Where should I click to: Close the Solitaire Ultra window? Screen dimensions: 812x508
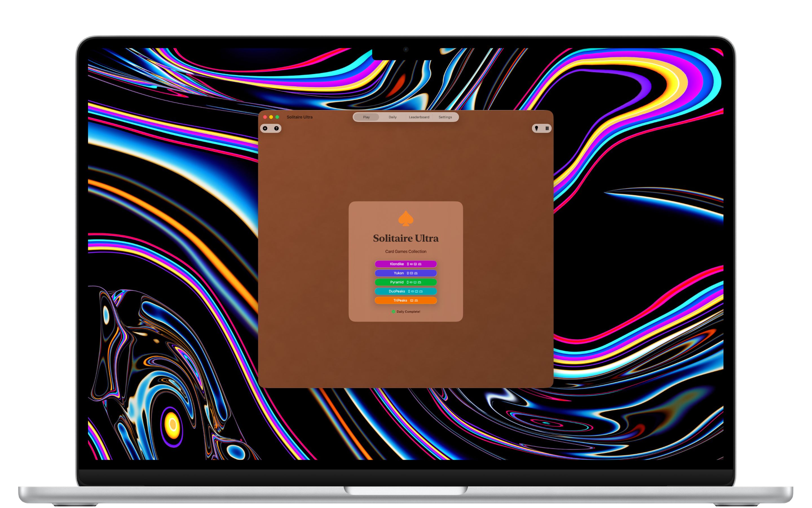click(x=265, y=117)
